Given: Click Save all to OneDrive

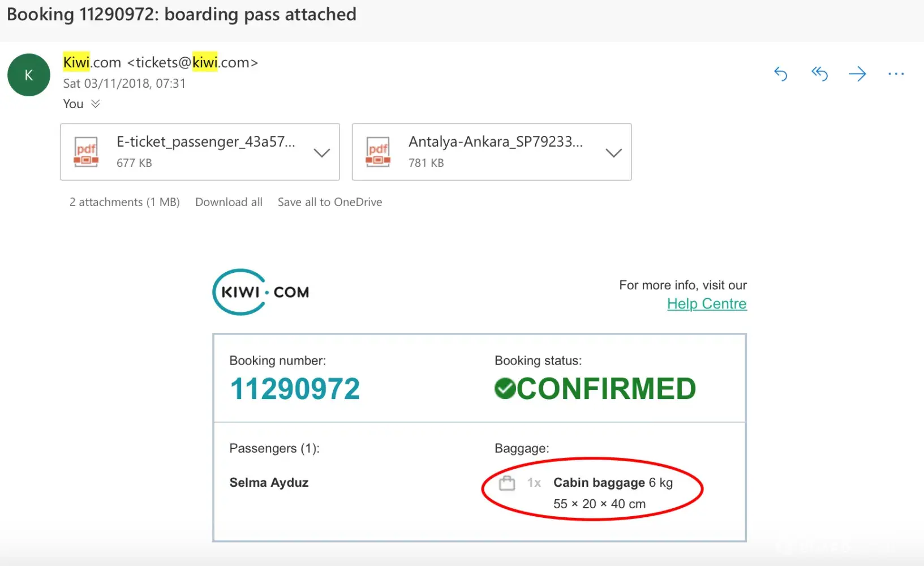Looking at the screenshot, I should click(330, 202).
